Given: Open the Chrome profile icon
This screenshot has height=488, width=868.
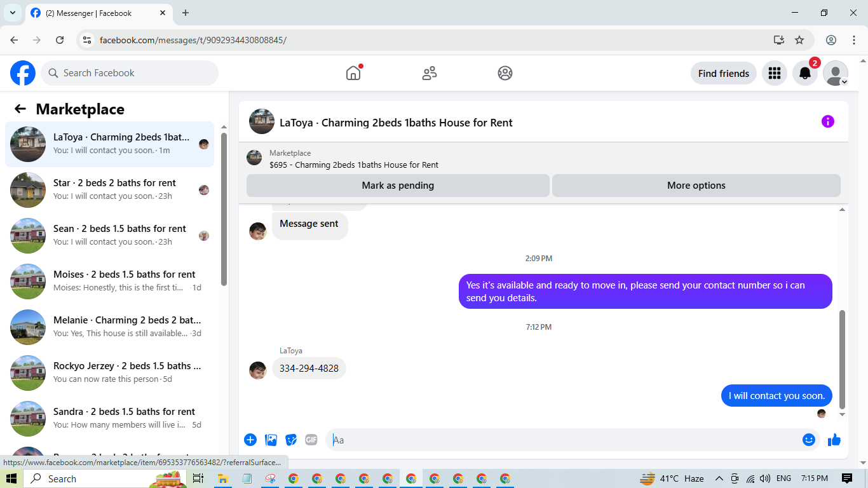Looking at the screenshot, I should 831,40.
